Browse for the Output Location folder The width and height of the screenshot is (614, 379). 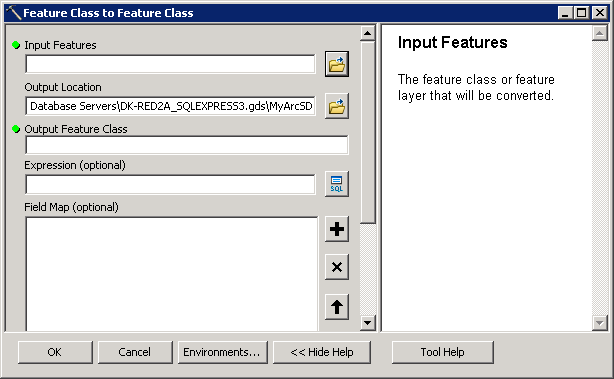337,106
